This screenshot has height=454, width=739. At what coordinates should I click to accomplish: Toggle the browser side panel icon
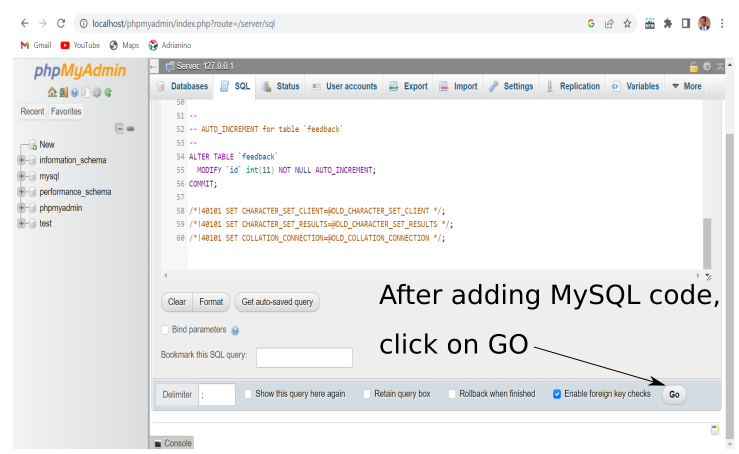pos(686,23)
